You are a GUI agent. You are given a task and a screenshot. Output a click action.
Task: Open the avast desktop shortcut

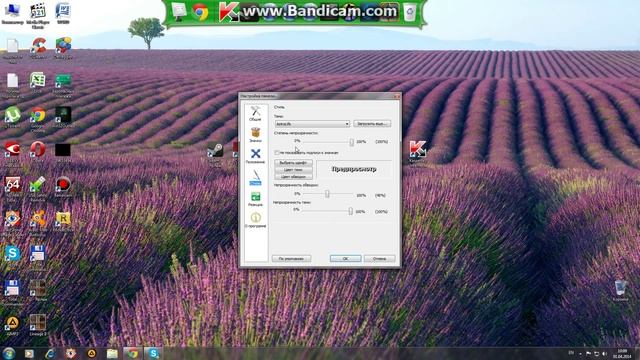coord(38,223)
